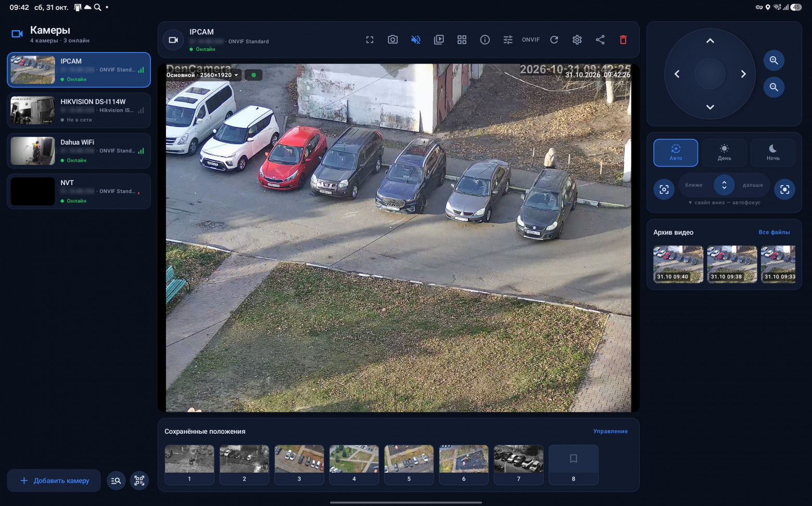
Task: Tilt camera down with PTZ arrow
Action: [x=710, y=107]
